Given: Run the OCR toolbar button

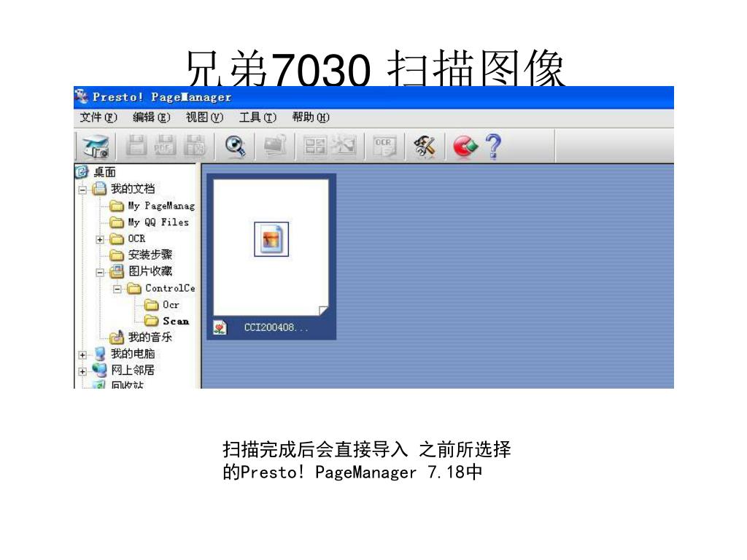Looking at the screenshot, I should (384, 147).
